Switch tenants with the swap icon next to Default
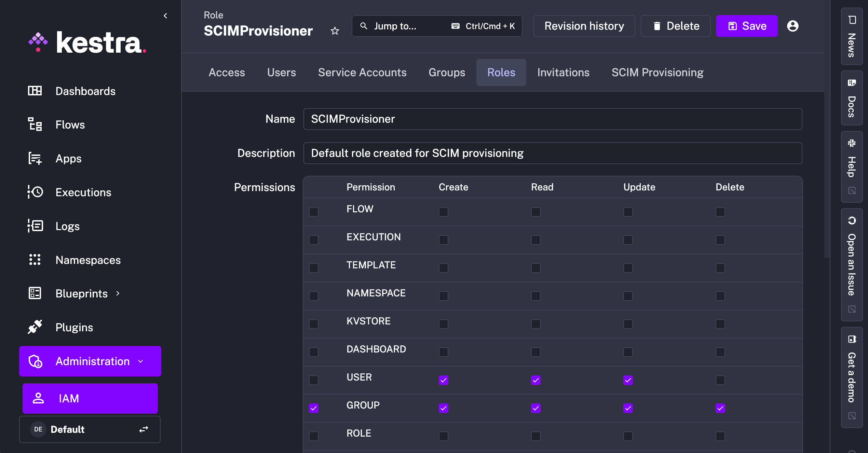The height and width of the screenshot is (453, 868). (144, 429)
